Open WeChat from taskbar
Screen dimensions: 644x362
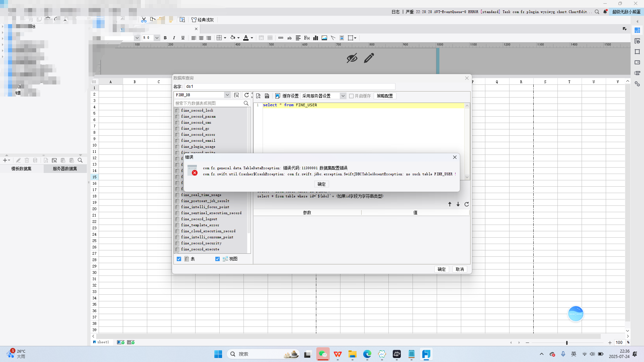coord(323,354)
